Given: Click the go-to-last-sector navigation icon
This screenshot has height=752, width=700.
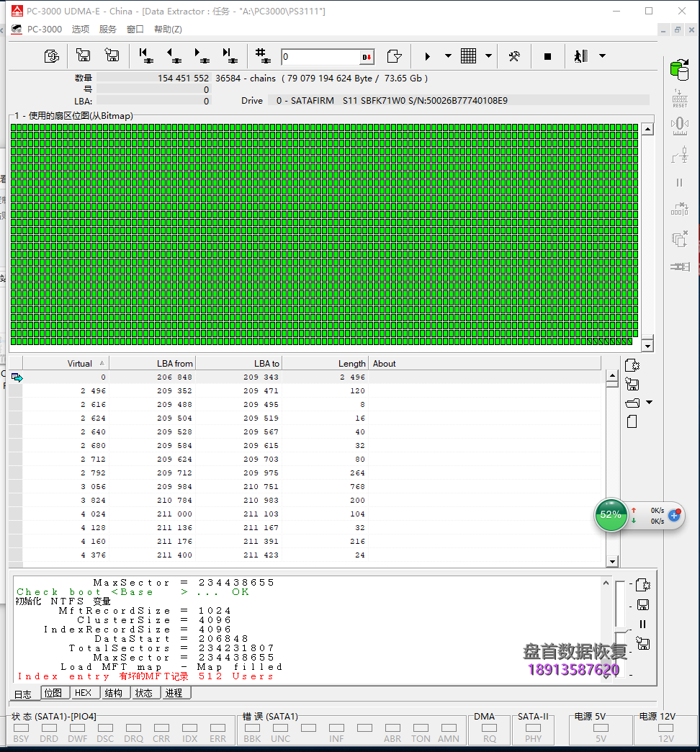Looking at the screenshot, I should 230,55.
